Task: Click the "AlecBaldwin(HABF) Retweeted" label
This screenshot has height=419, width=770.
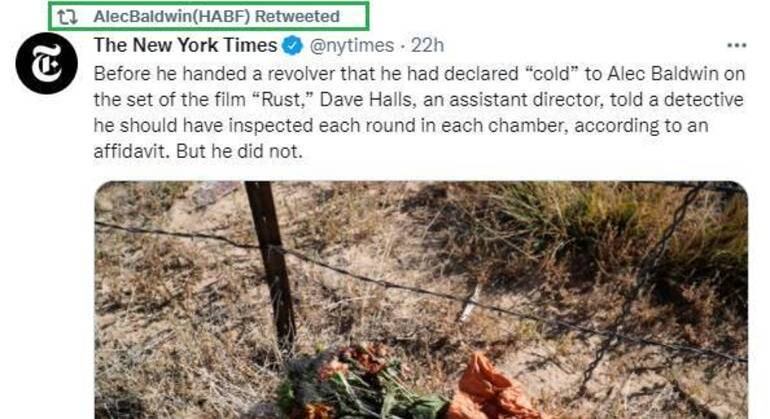Action: [x=217, y=16]
